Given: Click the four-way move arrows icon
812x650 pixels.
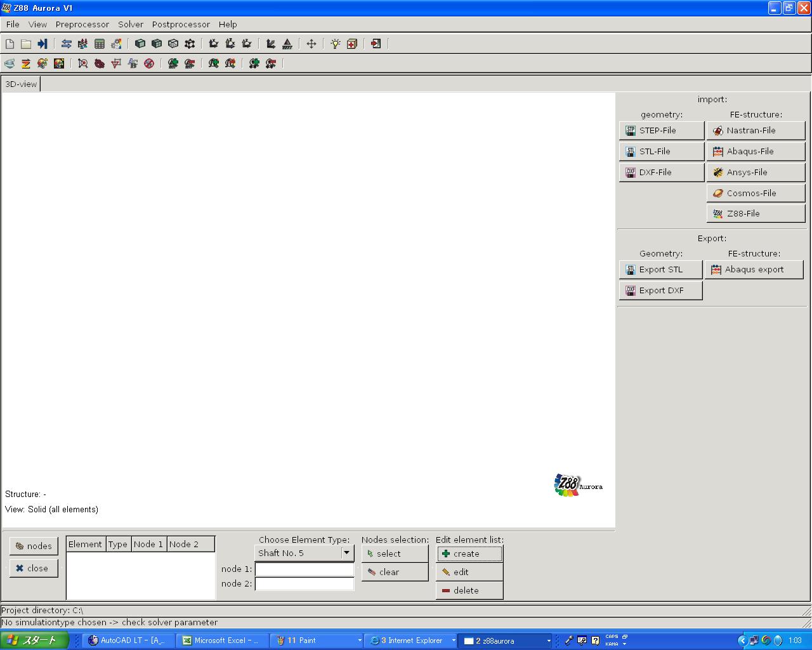Looking at the screenshot, I should [311, 44].
